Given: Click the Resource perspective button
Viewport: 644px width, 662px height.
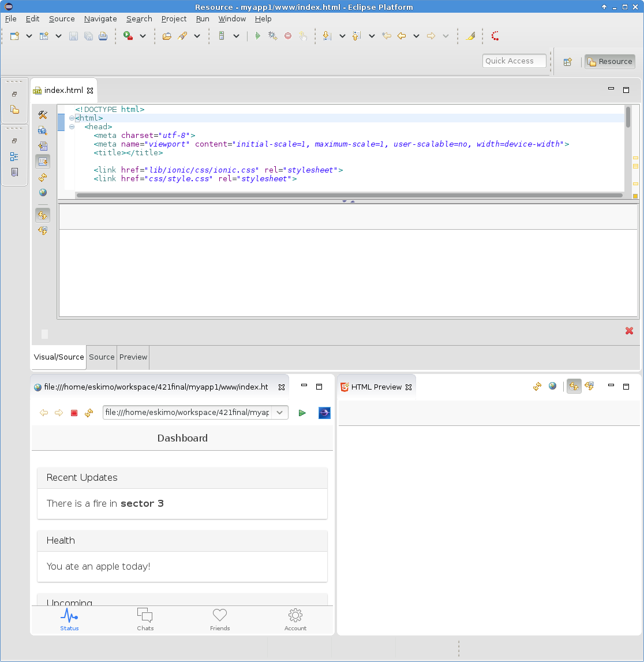Looking at the screenshot, I should [610, 62].
